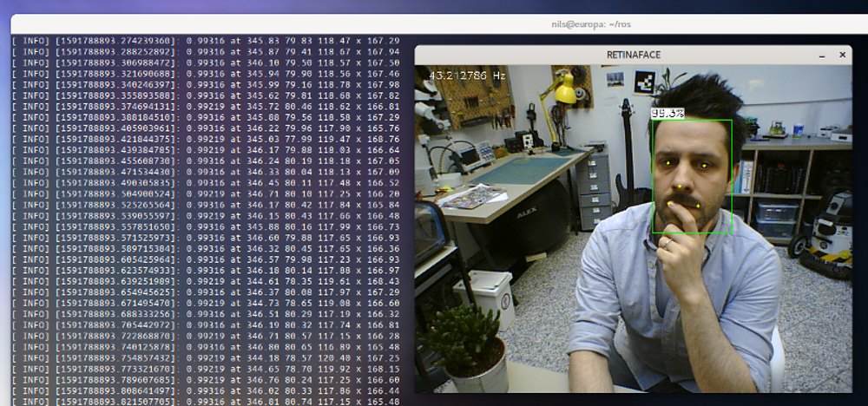Image resolution: width=868 pixels, height=406 pixels.
Task: Select the 43.212786 Hz frame rate text
Action: pyautogui.click(x=468, y=75)
